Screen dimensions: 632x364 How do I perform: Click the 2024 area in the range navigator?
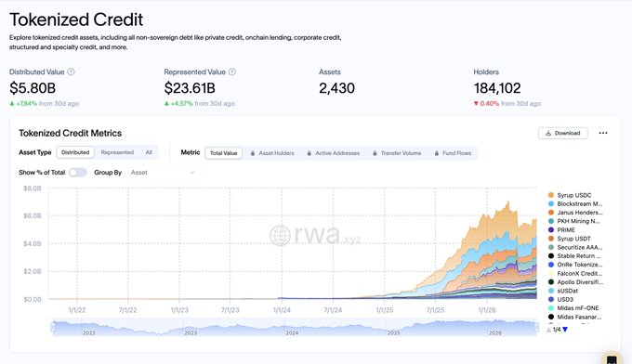tap(292, 332)
